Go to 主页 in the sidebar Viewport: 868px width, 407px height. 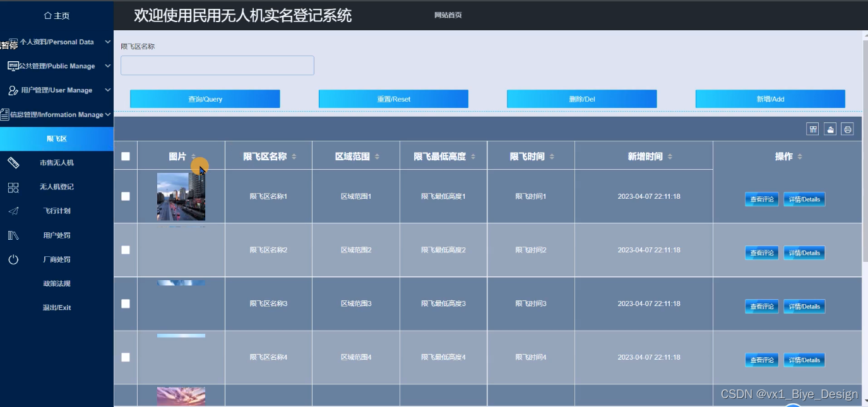57,16
